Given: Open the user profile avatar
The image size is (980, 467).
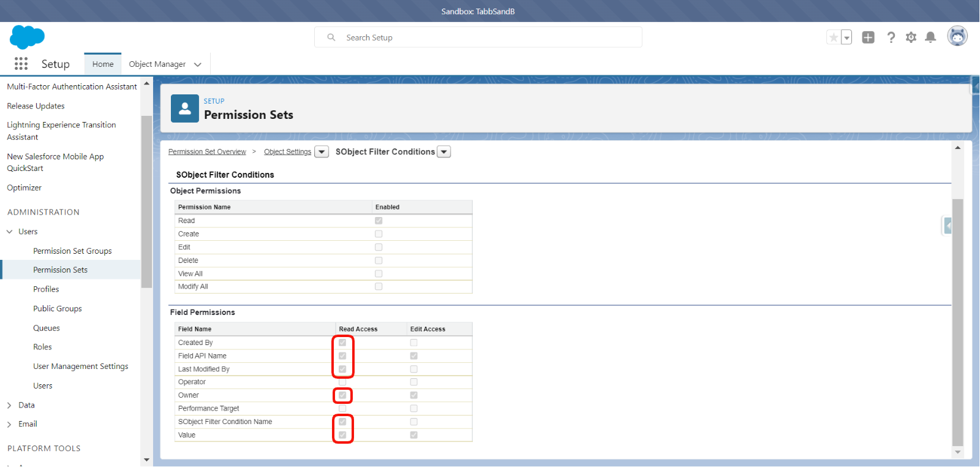Looking at the screenshot, I should click(x=957, y=36).
